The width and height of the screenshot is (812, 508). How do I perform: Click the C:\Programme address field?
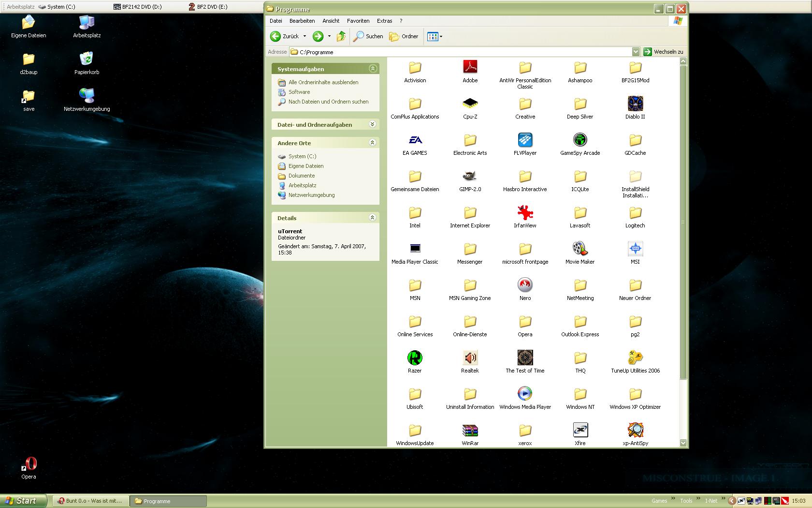pos(460,52)
